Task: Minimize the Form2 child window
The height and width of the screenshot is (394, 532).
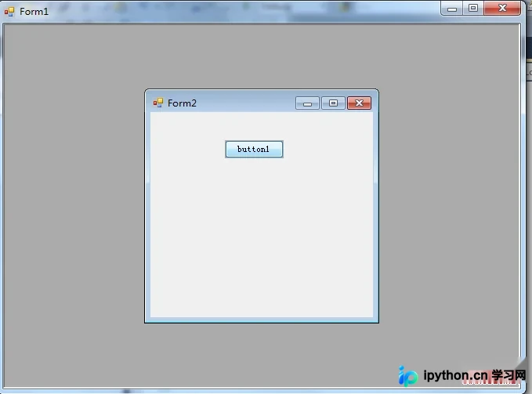Action: [x=307, y=103]
